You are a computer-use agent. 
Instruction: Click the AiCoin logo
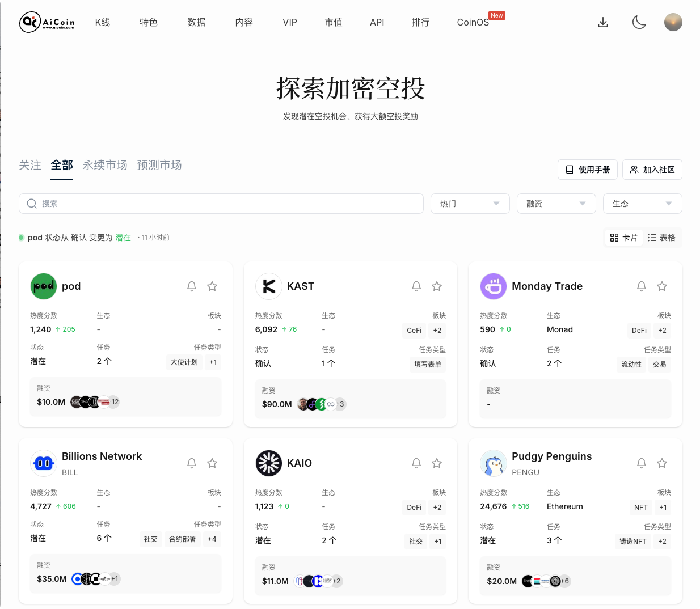[x=47, y=22]
